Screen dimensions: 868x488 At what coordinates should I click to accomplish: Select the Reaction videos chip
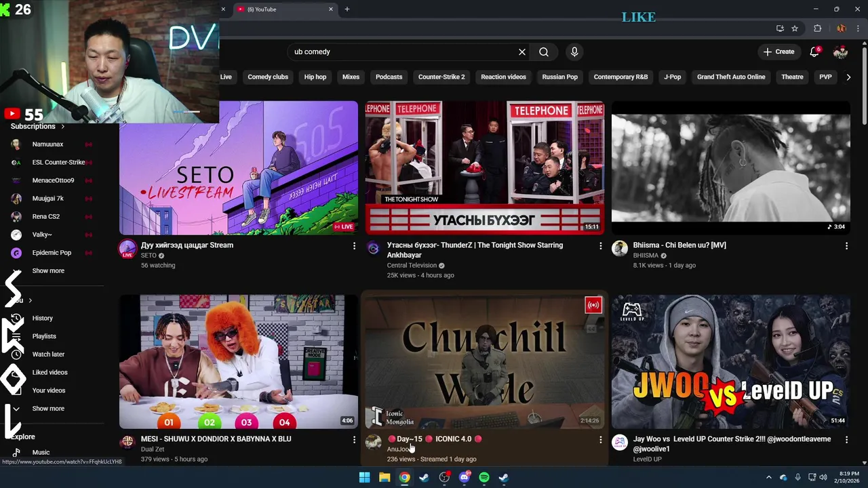503,77
